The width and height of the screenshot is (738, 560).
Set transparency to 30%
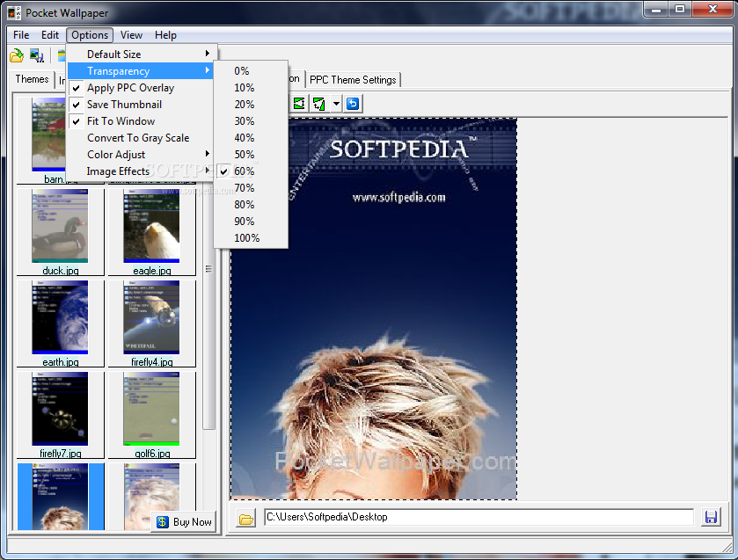251,121
